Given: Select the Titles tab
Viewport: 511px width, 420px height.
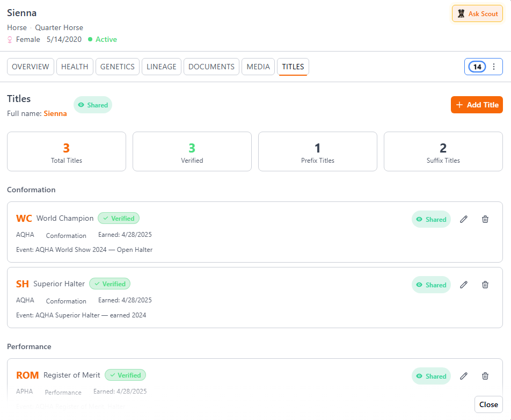Looking at the screenshot, I should [293, 67].
